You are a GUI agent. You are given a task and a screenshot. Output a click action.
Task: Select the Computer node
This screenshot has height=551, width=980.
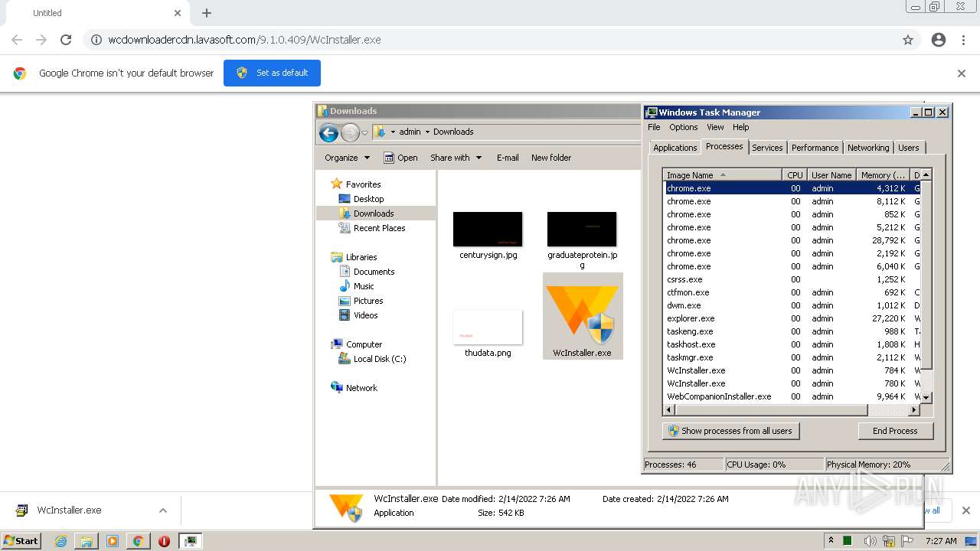coord(364,344)
